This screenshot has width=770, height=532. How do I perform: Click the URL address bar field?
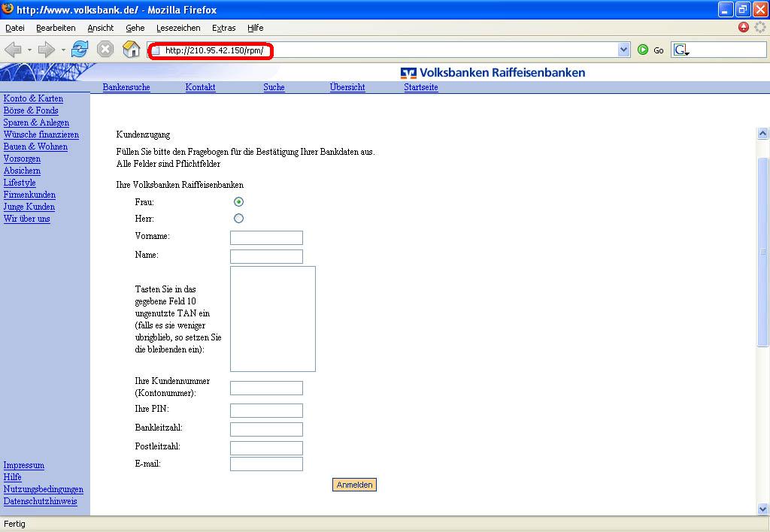(x=388, y=50)
